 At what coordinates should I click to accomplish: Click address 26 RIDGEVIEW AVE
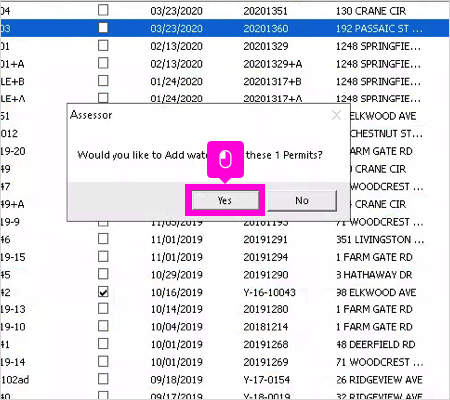pyautogui.click(x=379, y=380)
